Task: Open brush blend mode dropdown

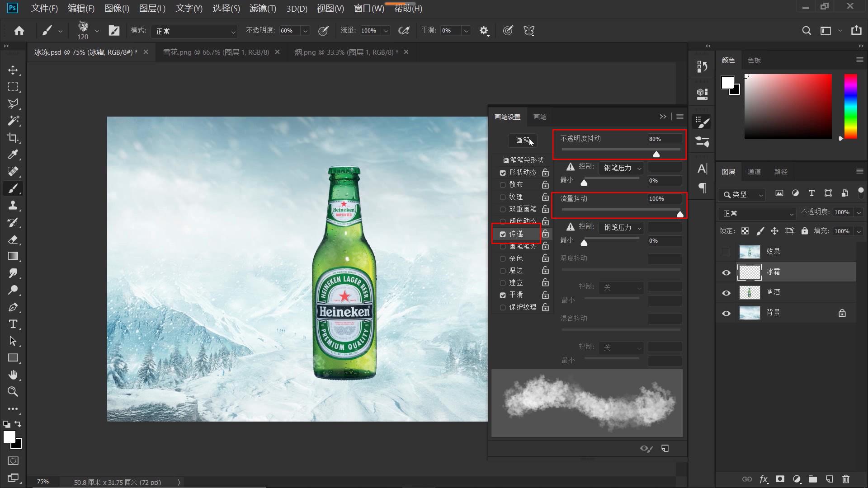Action: (x=194, y=31)
